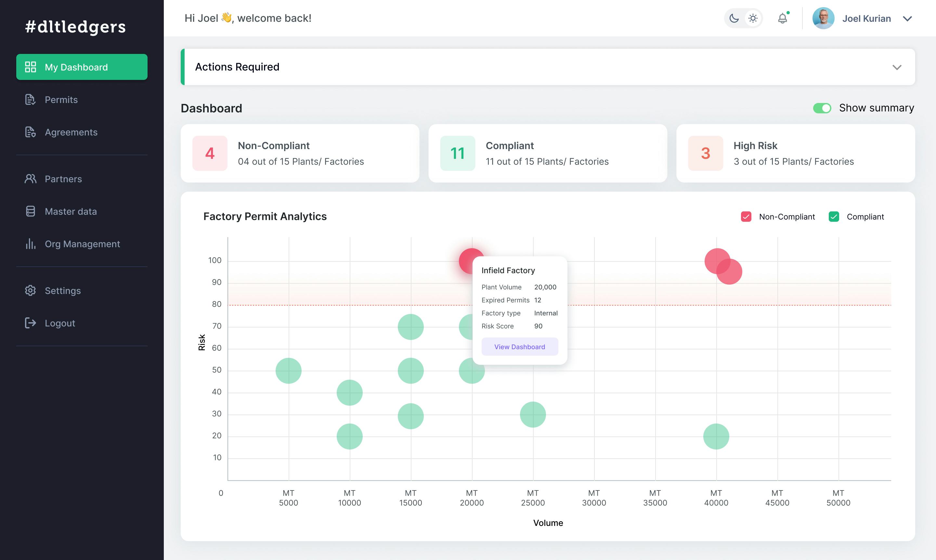Uncheck the Compliant legend checkbox
The height and width of the screenshot is (560, 936).
point(834,217)
